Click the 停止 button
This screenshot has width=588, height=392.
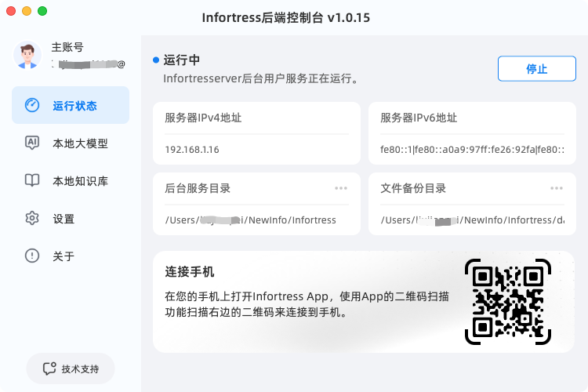click(536, 69)
